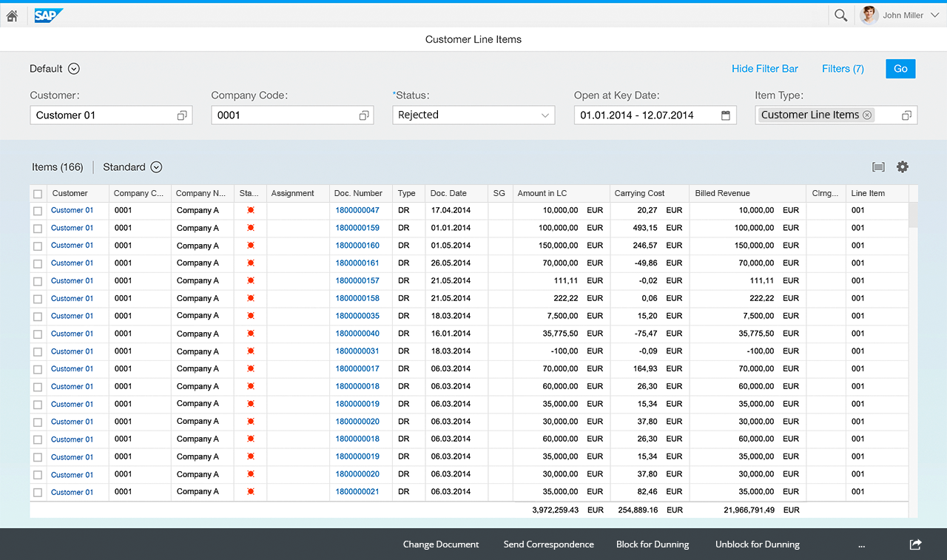The width and height of the screenshot is (947, 560).
Task: Remove the Customer Line Items token
Action: (867, 115)
